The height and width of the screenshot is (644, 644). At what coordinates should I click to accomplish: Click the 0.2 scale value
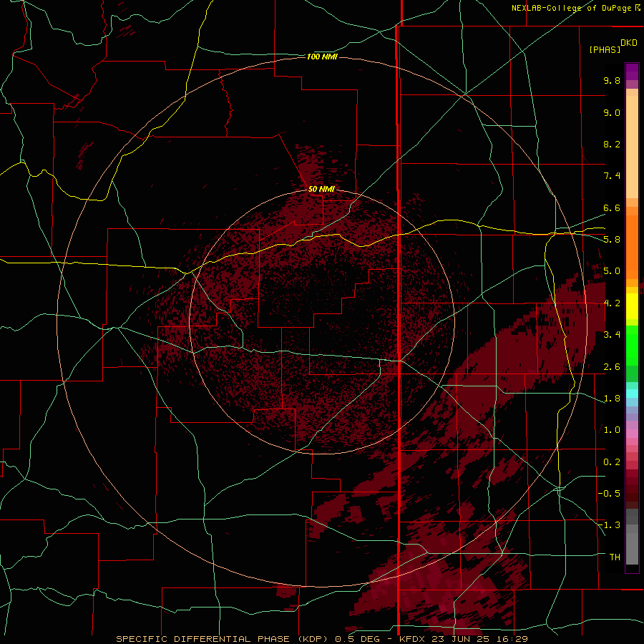pyautogui.click(x=612, y=462)
